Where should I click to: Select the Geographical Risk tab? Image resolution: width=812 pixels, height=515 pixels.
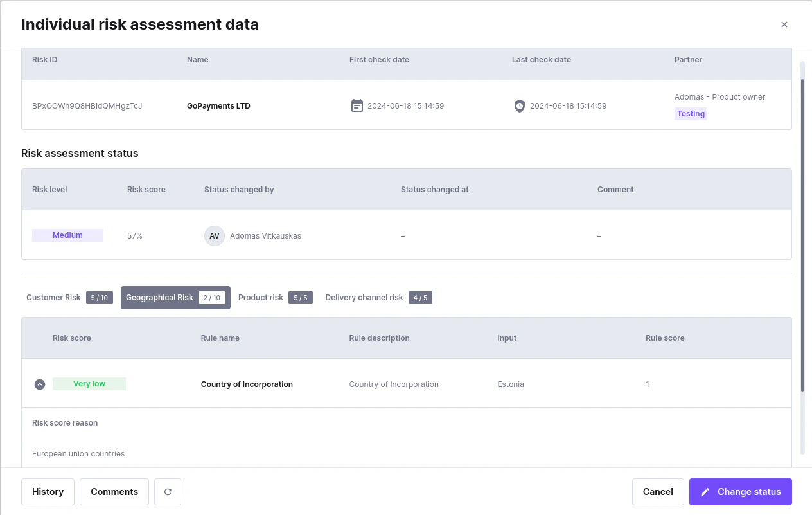coord(175,298)
